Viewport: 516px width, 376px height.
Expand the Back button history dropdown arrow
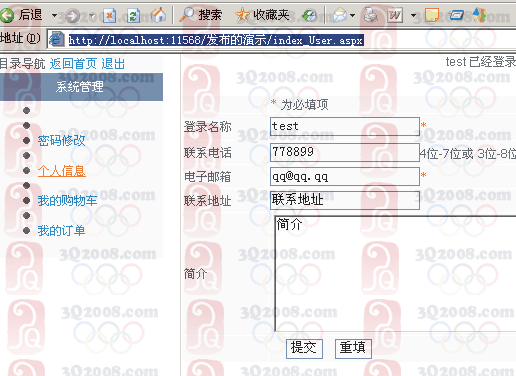pyautogui.click(x=54, y=16)
